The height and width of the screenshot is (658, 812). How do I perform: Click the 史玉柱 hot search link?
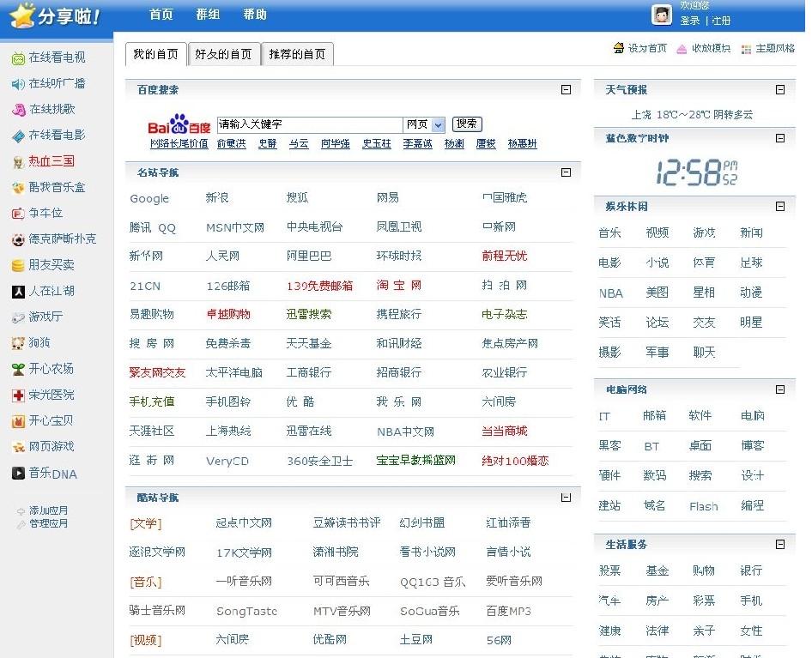tap(377, 143)
